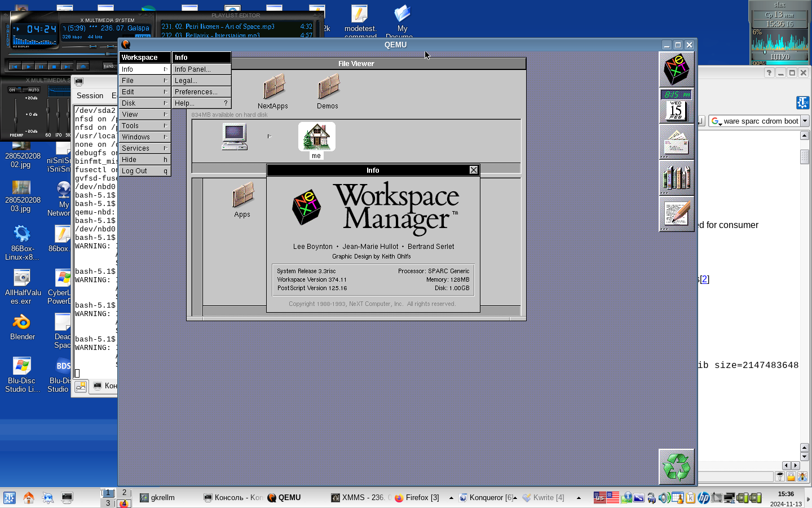Click the dock clock and calendar tile
Screen dimensions: 812x508
(x=676, y=106)
